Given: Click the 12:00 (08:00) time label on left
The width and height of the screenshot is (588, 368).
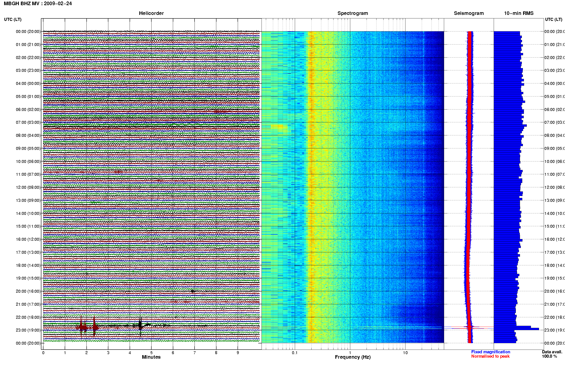Looking at the screenshot, I should click(28, 187).
